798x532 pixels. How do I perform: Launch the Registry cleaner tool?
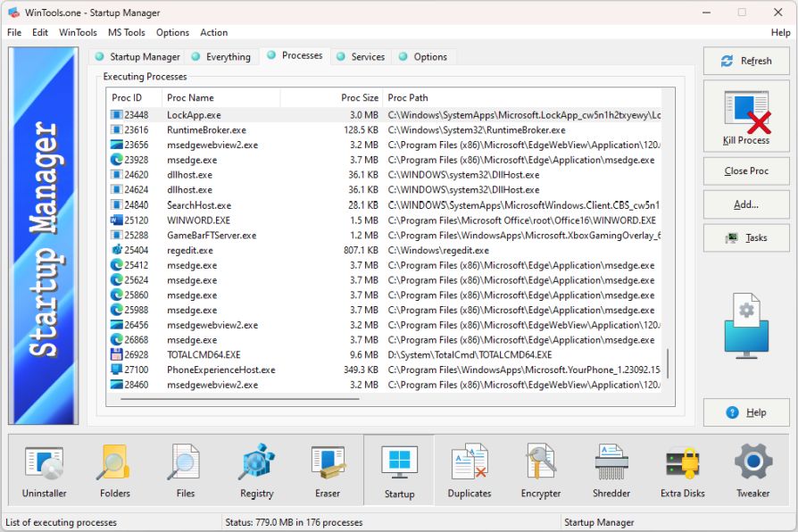point(256,470)
